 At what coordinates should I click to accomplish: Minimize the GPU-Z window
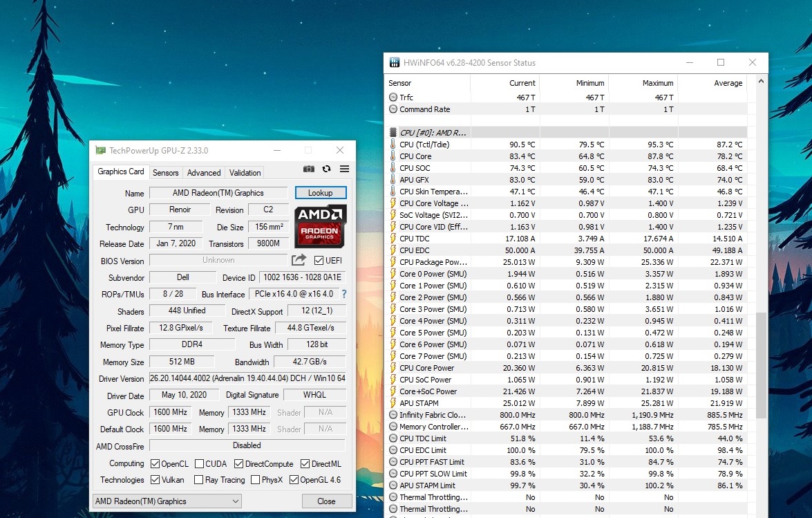[x=277, y=150]
